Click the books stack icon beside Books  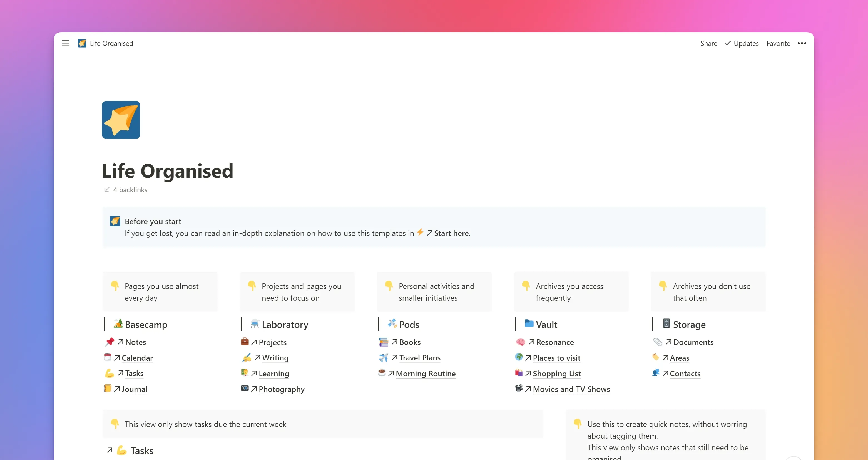pos(384,342)
